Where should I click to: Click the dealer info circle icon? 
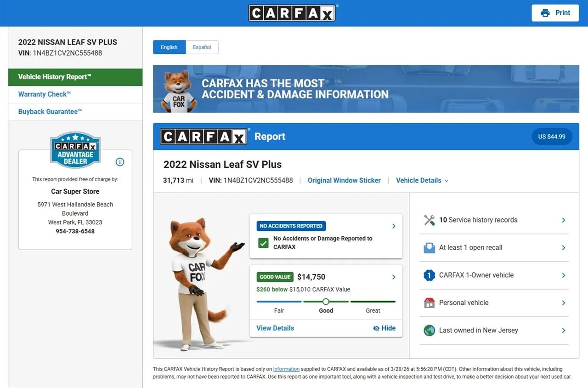tap(120, 162)
